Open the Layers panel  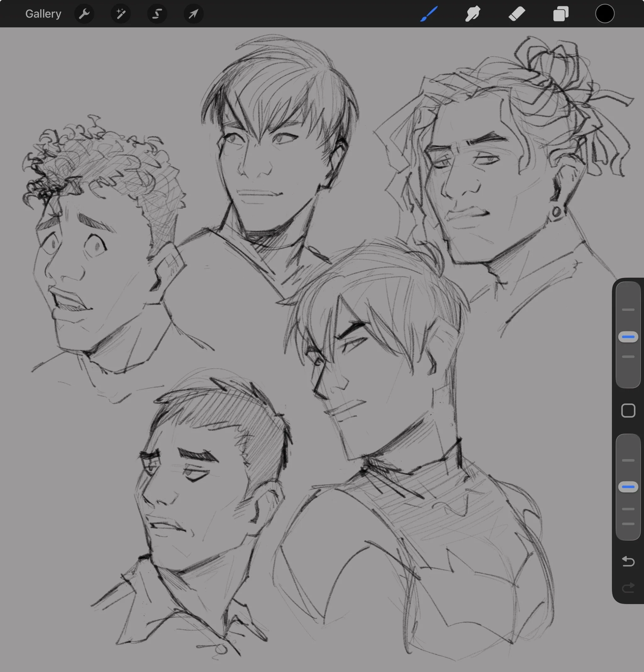[561, 14]
